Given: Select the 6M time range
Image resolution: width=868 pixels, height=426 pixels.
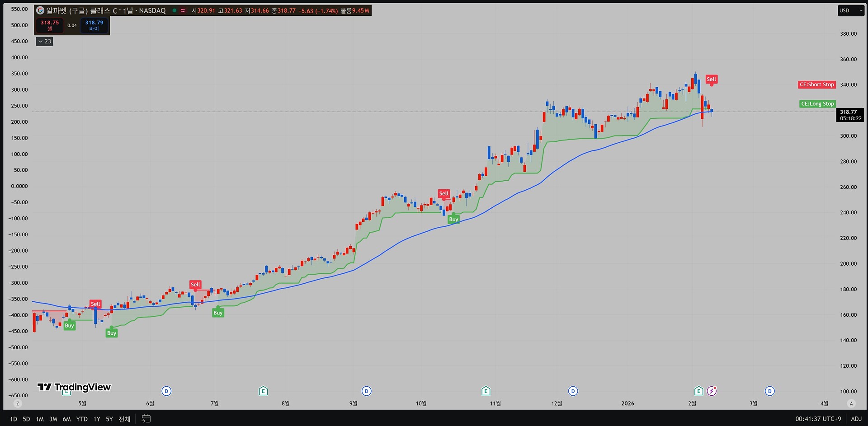Looking at the screenshot, I should point(66,419).
